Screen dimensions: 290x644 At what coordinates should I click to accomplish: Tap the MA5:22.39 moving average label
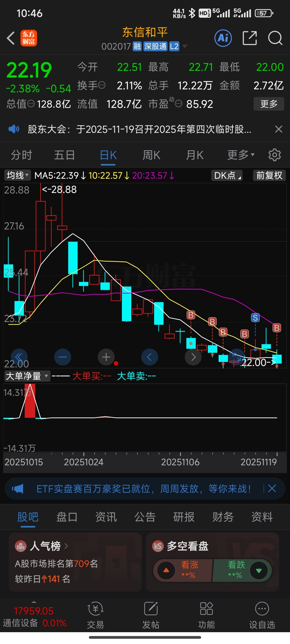point(60,175)
